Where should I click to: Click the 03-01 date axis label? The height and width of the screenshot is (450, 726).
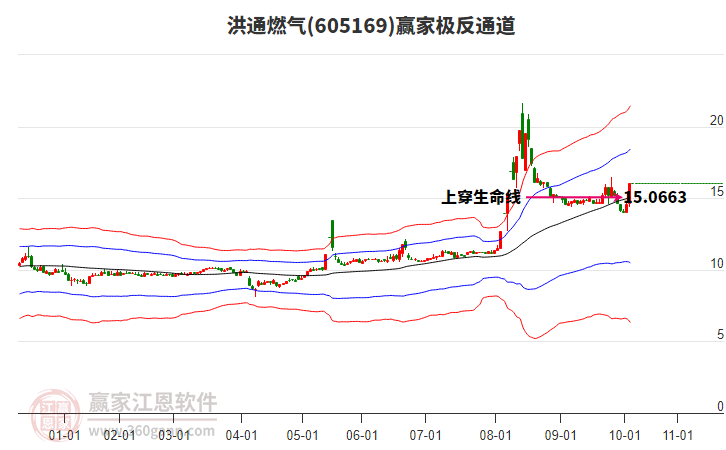[174, 435]
